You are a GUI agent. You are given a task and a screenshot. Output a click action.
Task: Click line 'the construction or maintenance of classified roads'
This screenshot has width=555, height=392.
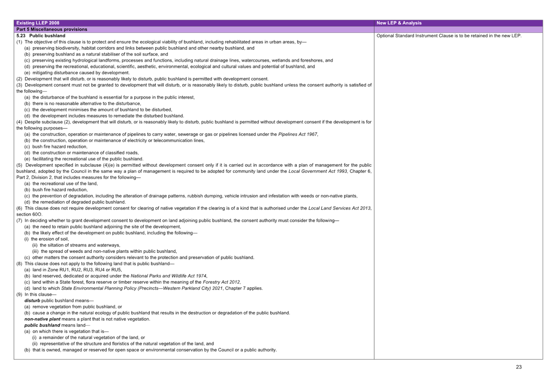click(82, 153)
